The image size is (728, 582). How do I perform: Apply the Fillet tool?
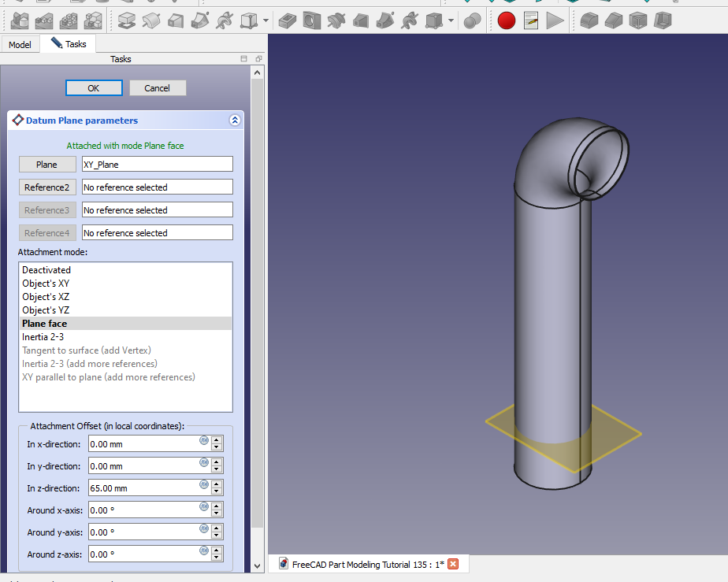click(x=588, y=20)
